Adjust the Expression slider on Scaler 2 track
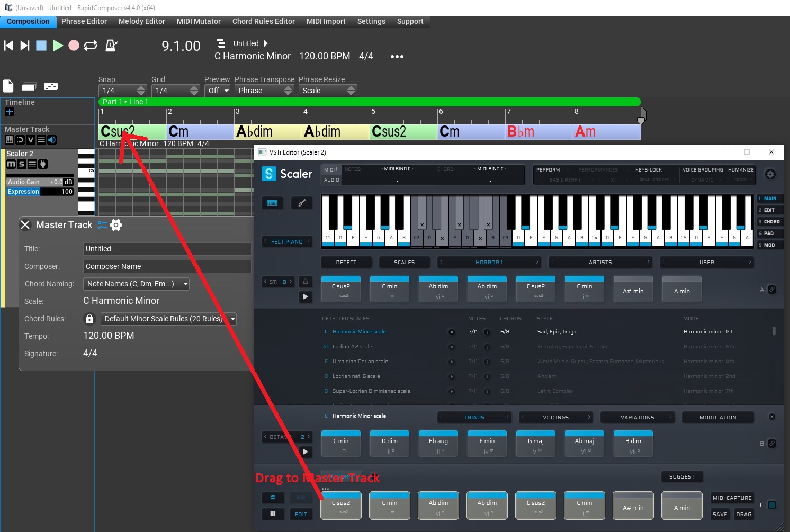 pyautogui.click(x=40, y=192)
